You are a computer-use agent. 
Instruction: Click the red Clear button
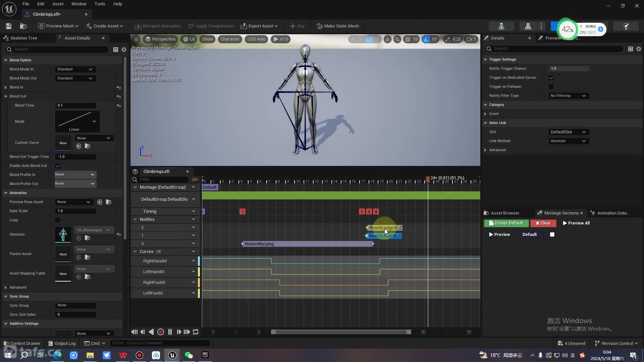pyautogui.click(x=543, y=223)
